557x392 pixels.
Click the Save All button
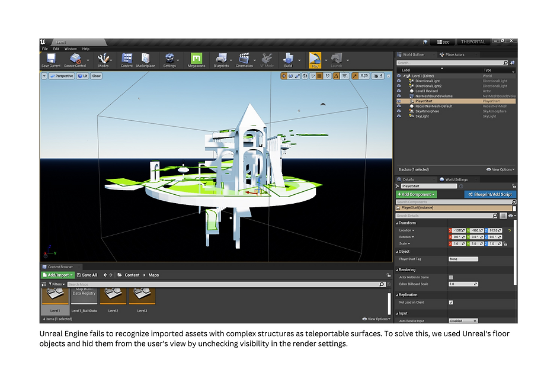point(87,275)
